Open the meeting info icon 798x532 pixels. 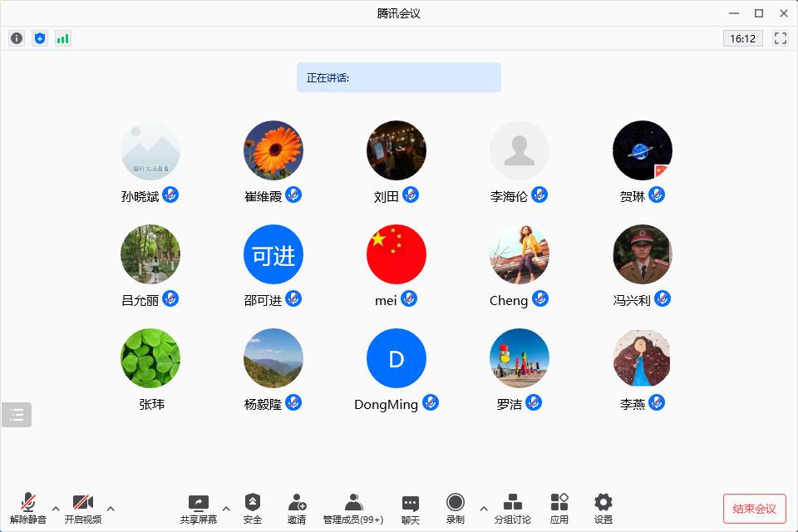17,38
